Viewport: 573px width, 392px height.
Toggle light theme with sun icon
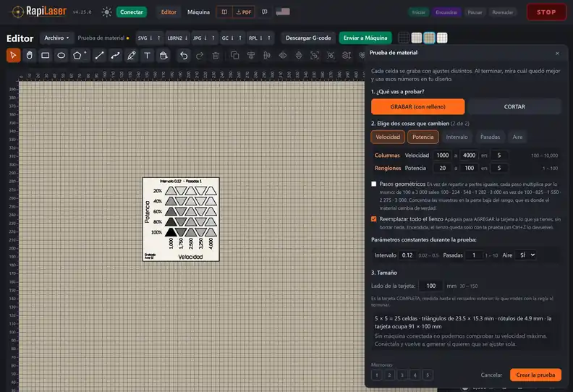106,12
